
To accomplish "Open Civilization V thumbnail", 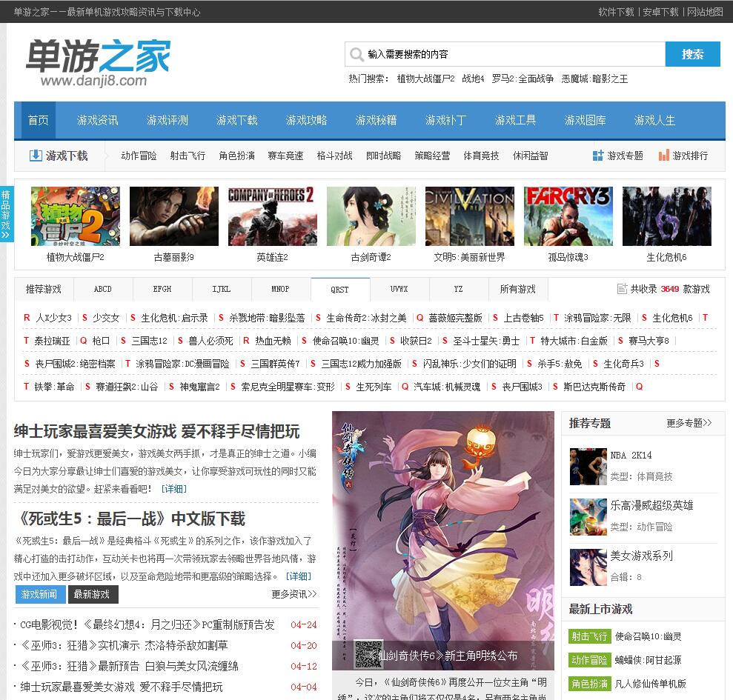I will coord(470,216).
